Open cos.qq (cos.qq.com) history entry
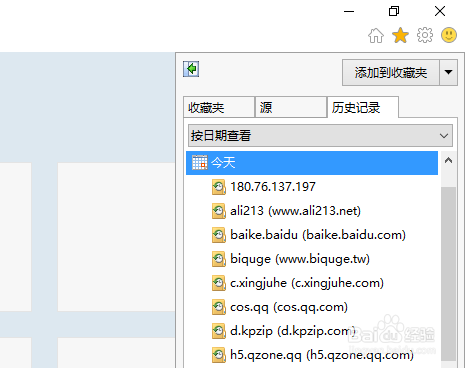The image size is (465, 368). tap(289, 307)
